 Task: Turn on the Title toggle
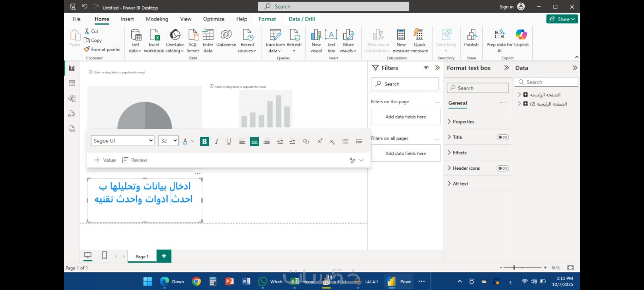click(503, 137)
